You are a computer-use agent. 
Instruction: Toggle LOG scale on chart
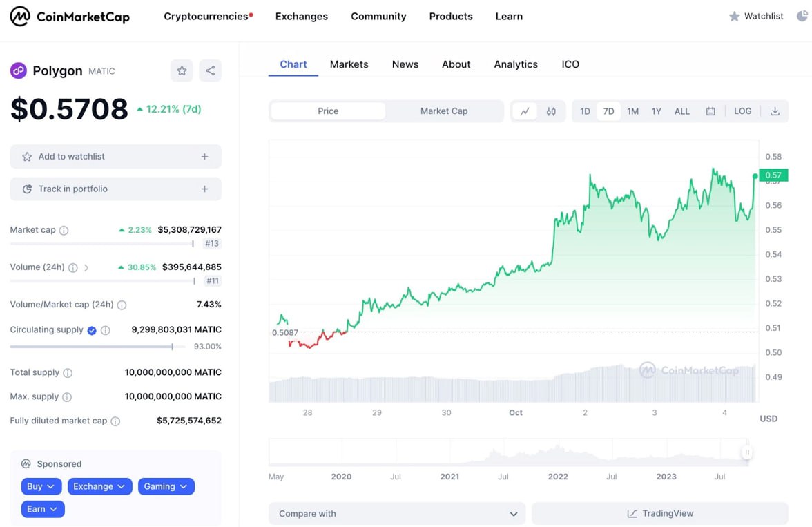coord(742,111)
